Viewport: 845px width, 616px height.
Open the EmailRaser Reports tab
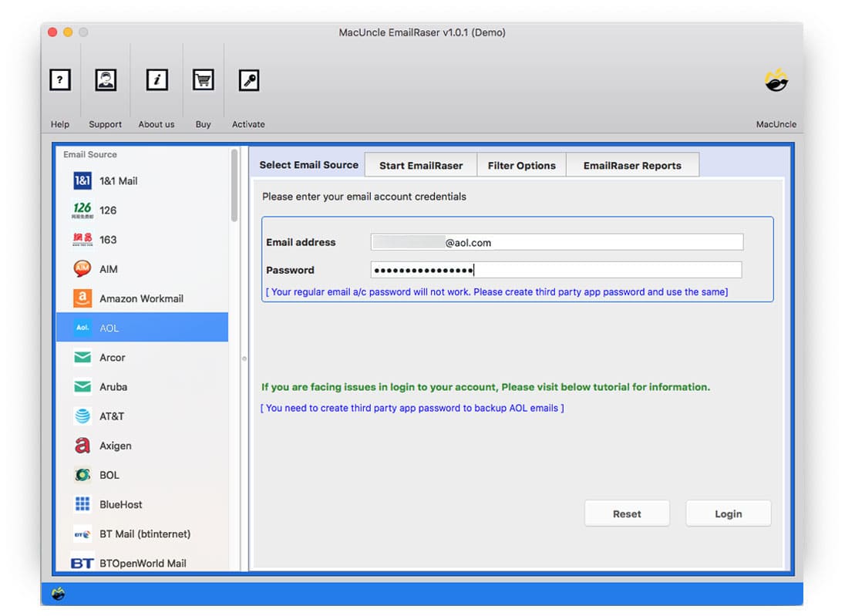point(633,165)
